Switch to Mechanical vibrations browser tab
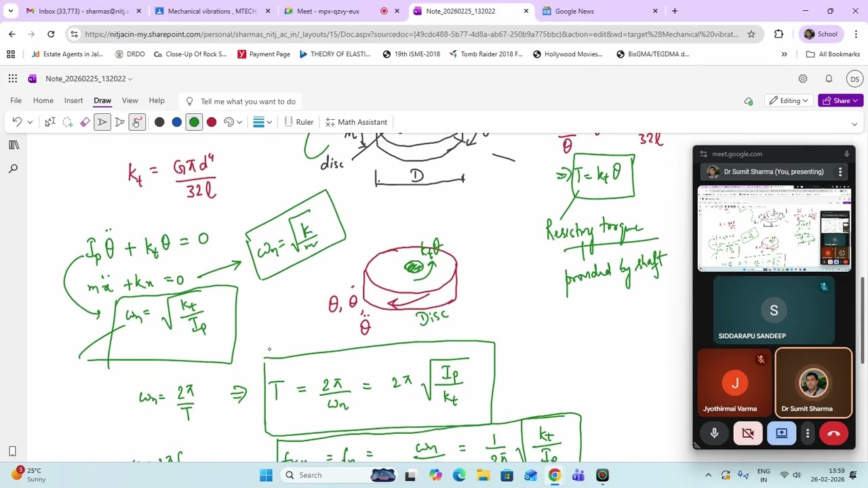Viewport: 868px width, 488px height. pyautogui.click(x=212, y=11)
